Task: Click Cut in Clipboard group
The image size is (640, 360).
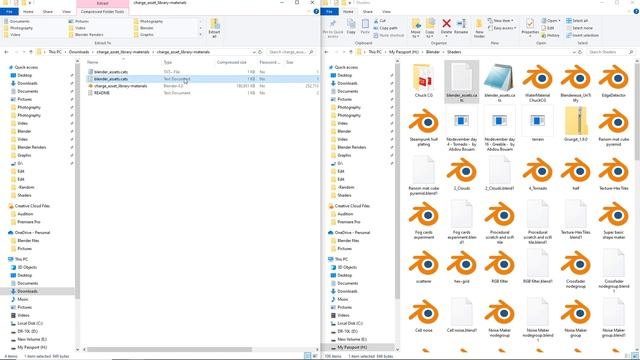Action: click(380, 20)
